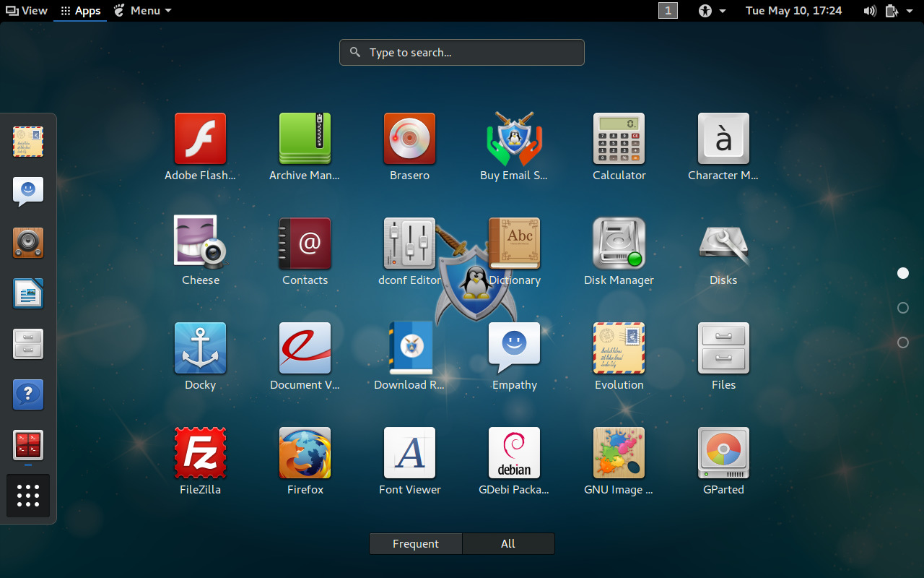The width and height of the screenshot is (924, 578).
Task: Click the volume speaker icon
Action: click(x=870, y=11)
